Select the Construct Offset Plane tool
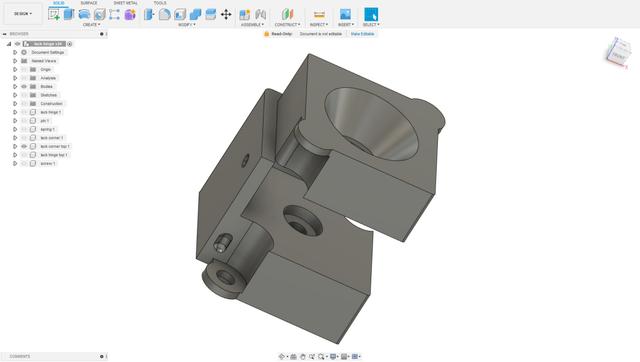640x362 pixels. tap(287, 14)
